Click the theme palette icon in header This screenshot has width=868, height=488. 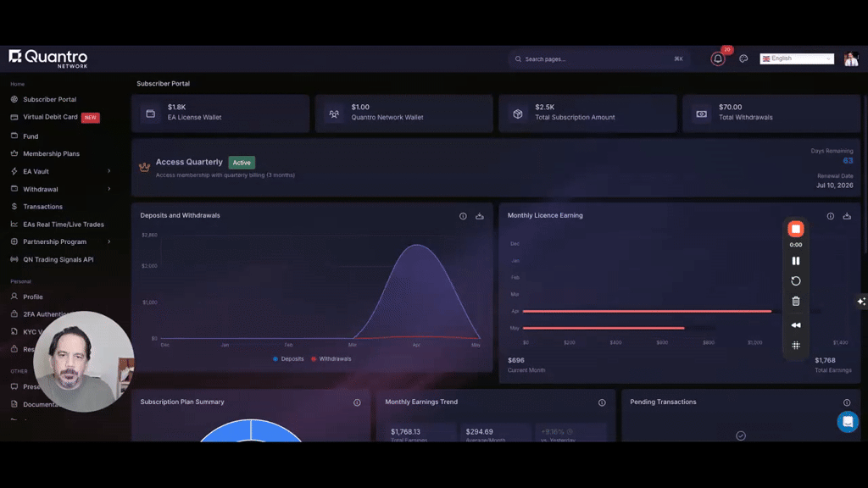point(743,58)
